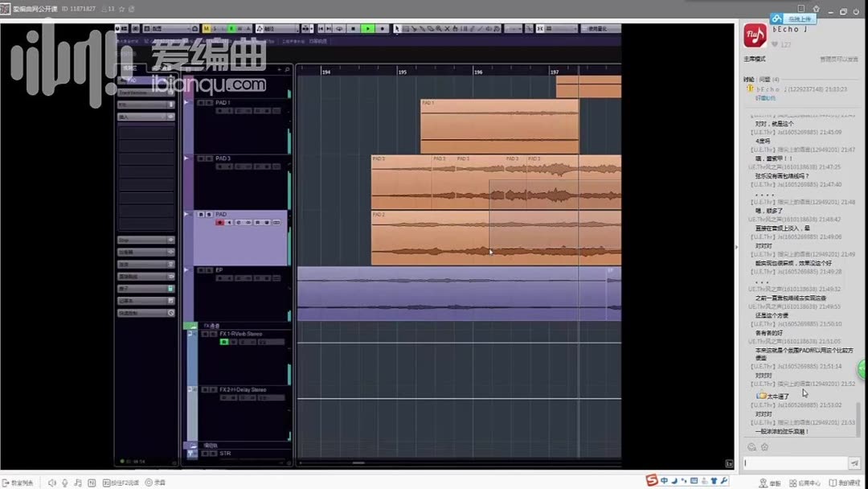868x489 pixels.
Task: Select the arrow Object Selection tool
Action: coord(397,28)
